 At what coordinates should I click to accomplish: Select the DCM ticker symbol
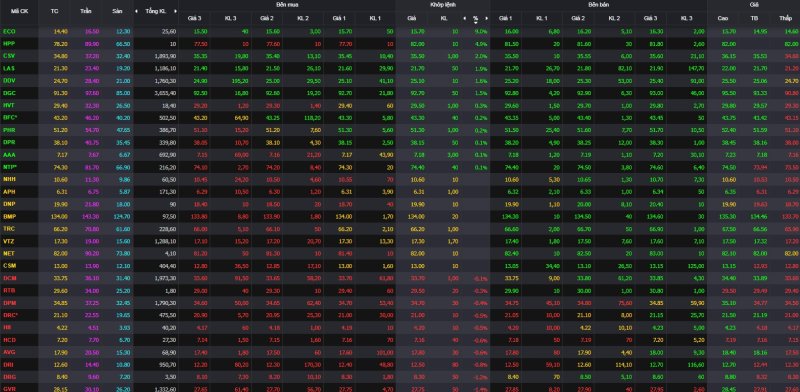(x=9, y=278)
